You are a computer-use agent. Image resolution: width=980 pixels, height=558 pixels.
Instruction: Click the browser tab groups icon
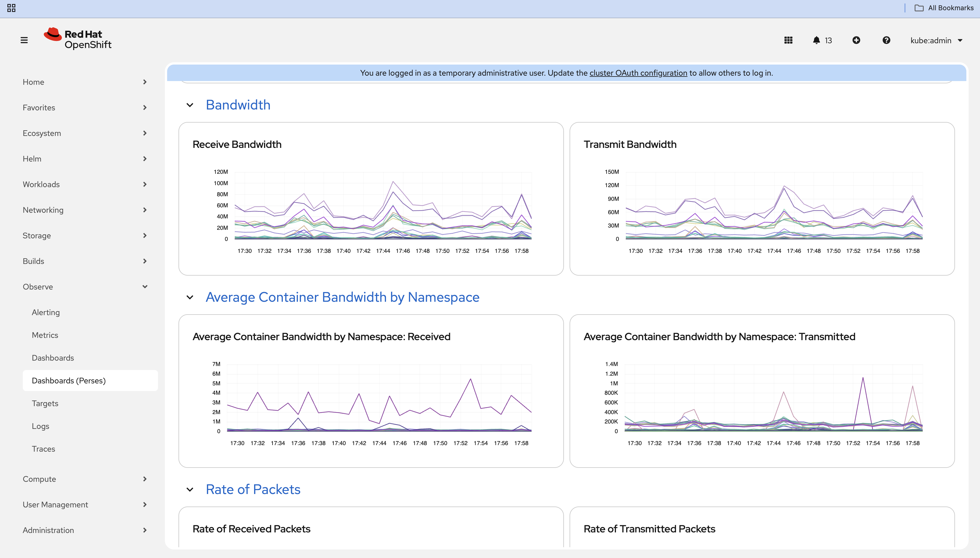coord(11,8)
